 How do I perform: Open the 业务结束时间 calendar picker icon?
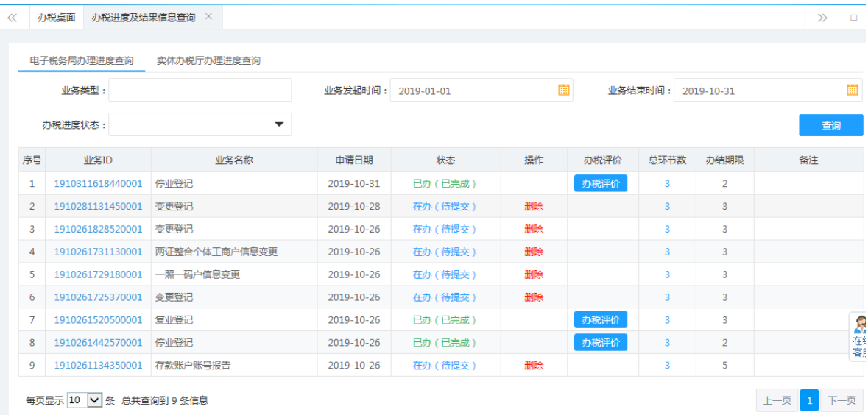[x=852, y=91]
